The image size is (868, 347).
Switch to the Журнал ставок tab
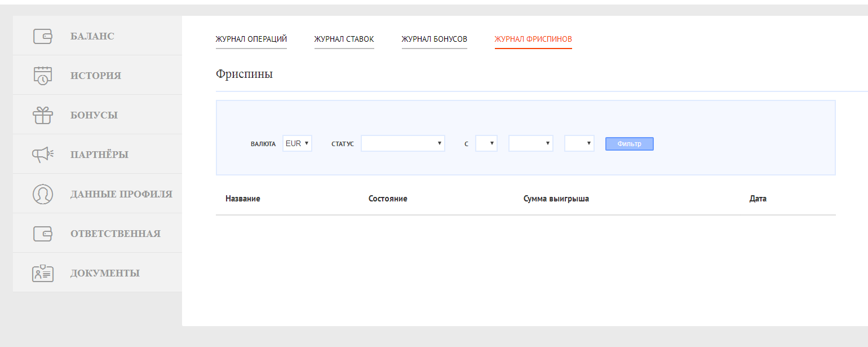coord(344,39)
